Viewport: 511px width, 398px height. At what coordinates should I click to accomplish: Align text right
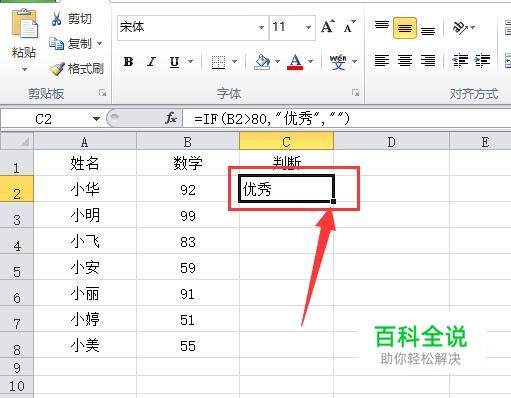pos(428,61)
